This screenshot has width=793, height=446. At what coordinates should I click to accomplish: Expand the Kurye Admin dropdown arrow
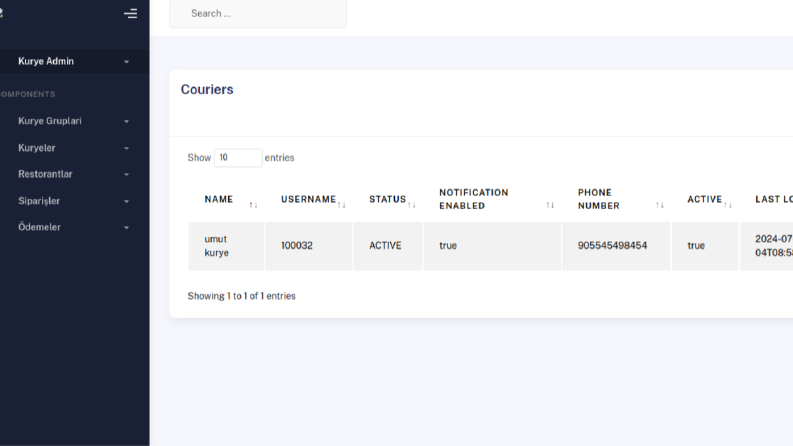click(x=126, y=62)
